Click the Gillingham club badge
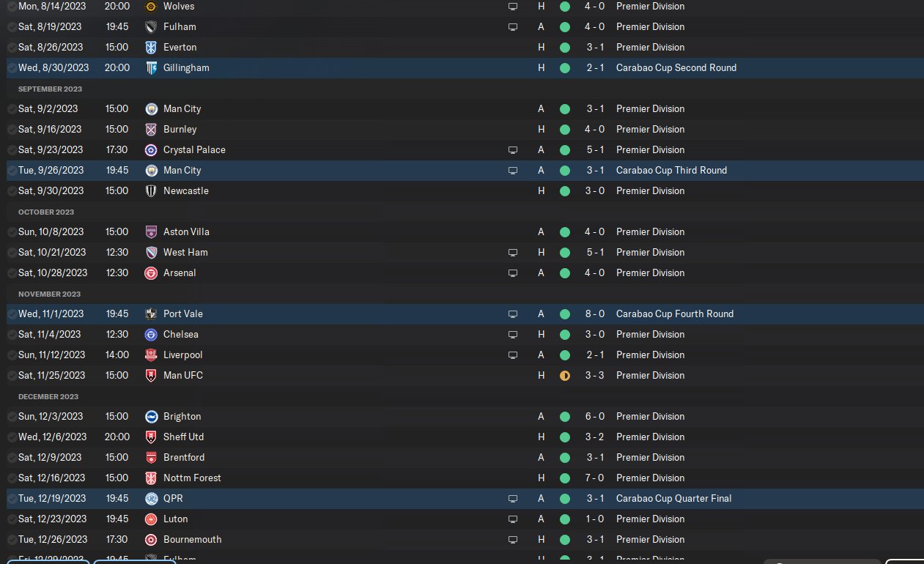 (x=151, y=67)
